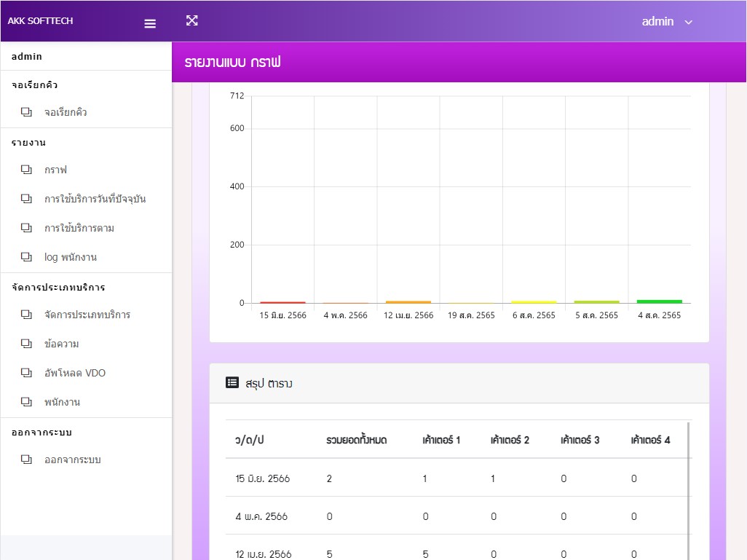Go to ข้อความ page
Viewport: 747px width, 560px height.
point(62,344)
